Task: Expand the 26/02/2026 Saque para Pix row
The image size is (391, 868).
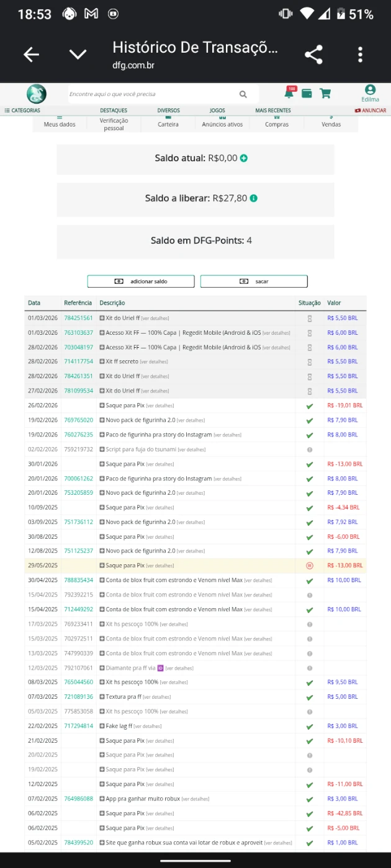Action: click(102, 405)
